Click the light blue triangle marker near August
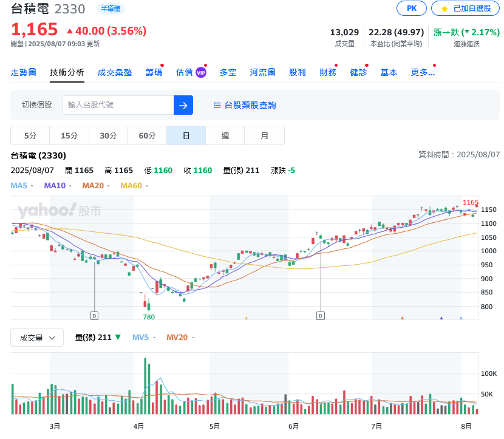Screen dimensions: 504x439 461,318
